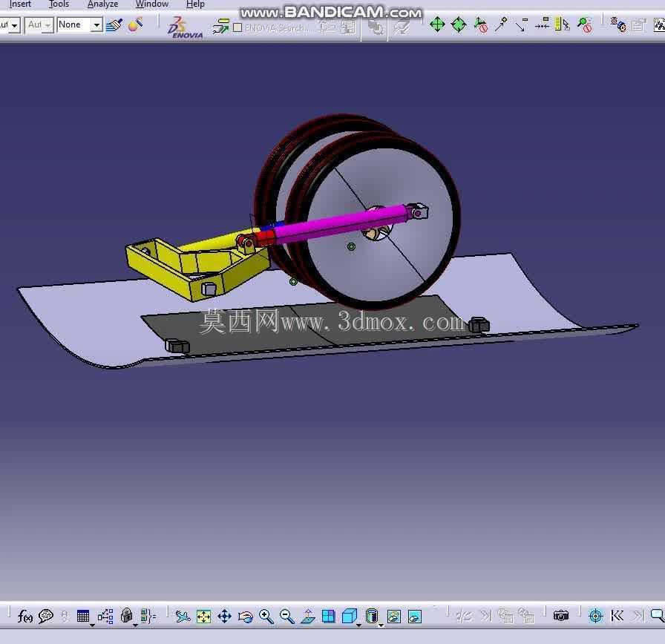This screenshot has height=644, width=665.
Task: Select the green Manipulation cross-arrows icon
Action: tap(437, 24)
